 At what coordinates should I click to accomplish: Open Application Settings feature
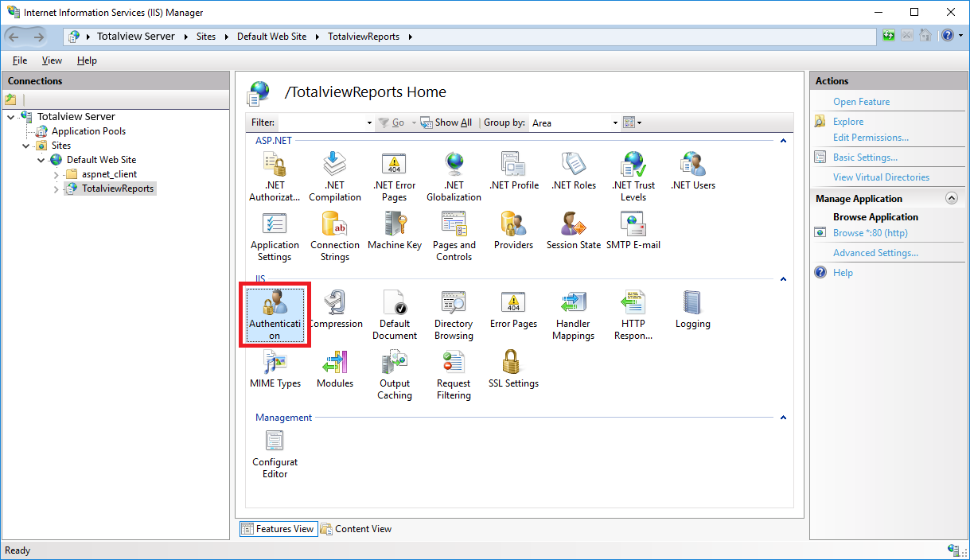[x=275, y=236]
